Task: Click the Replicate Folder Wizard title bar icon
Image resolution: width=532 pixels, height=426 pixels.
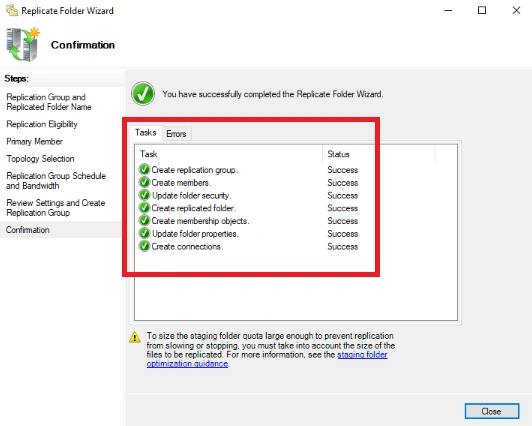Action: click(12, 11)
